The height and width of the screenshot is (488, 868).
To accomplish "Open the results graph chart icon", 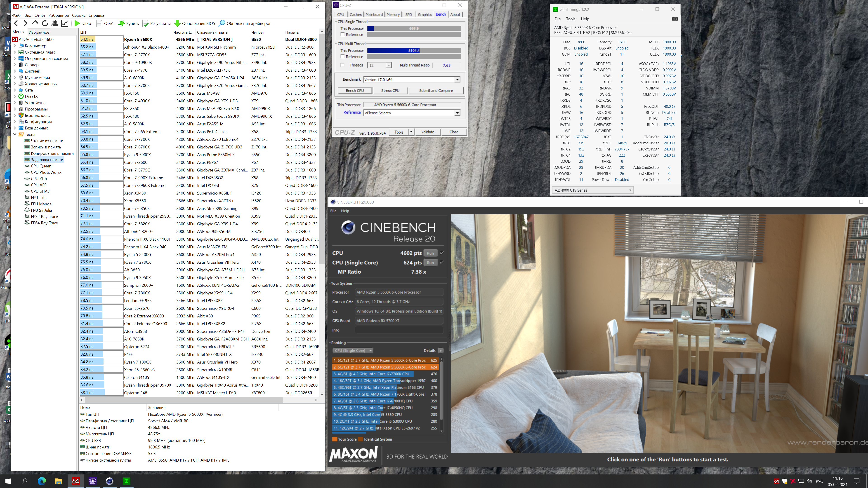I will (64, 23).
